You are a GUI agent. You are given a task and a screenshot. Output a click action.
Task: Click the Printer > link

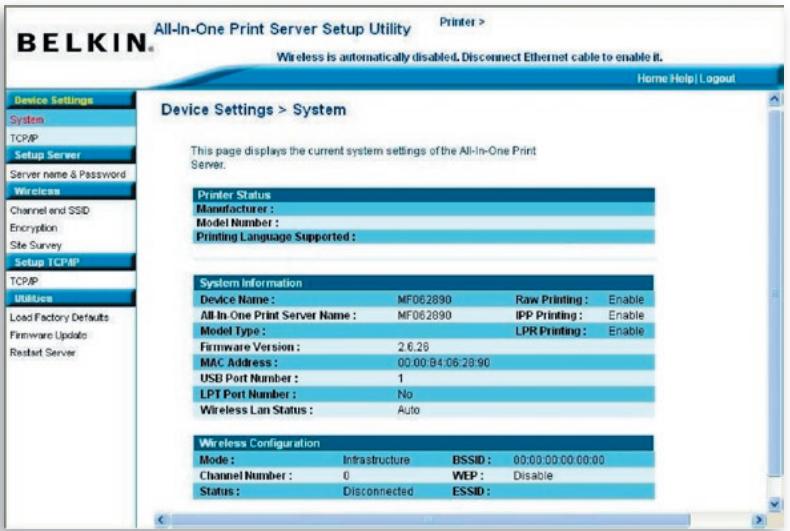(x=462, y=22)
